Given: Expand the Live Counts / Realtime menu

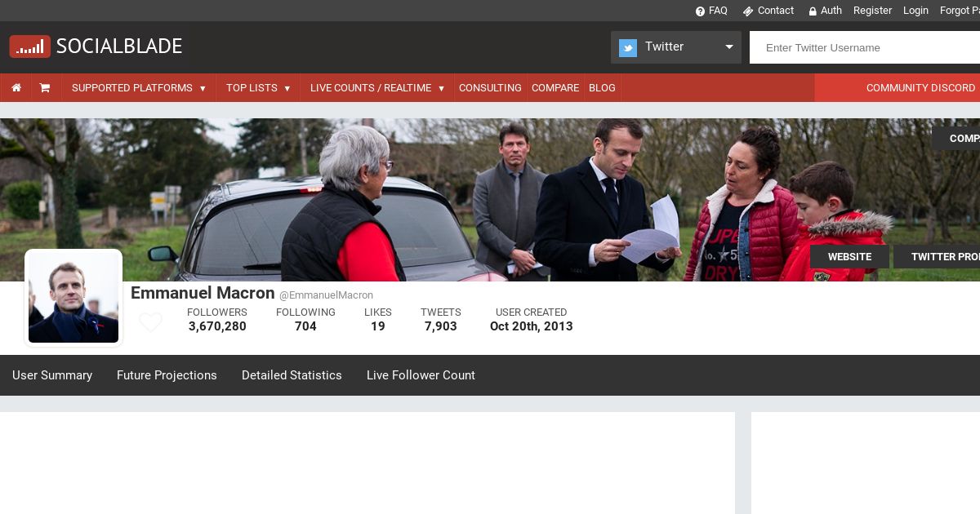Looking at the screenshot, I should [x=376, y=88].
